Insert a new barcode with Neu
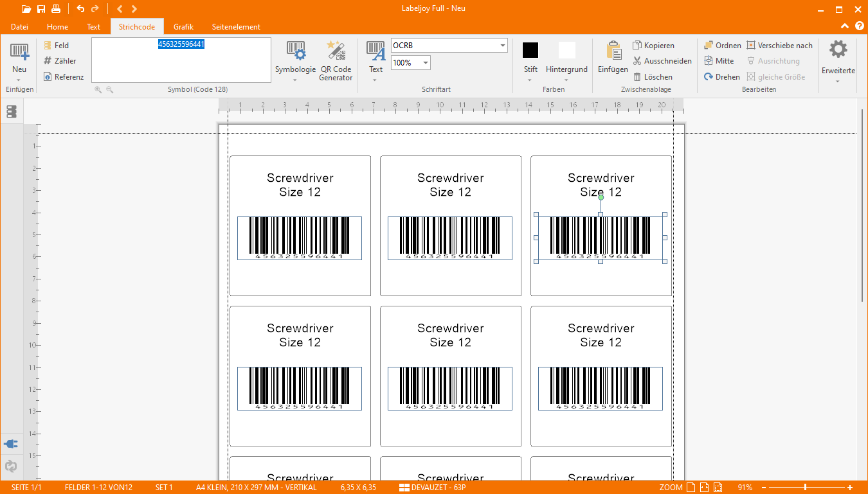Viewport: 868px width, 494px height. pyautogui.click(x=19, y=61)
